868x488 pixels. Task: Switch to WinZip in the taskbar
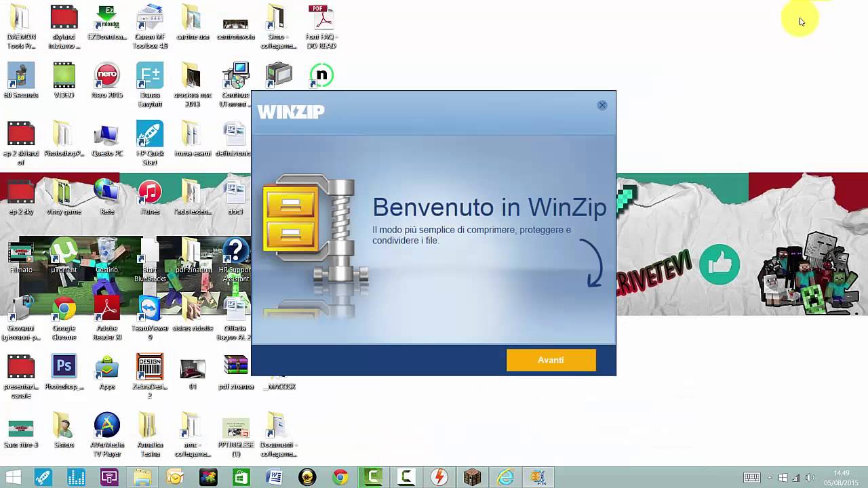click(538, 477)
